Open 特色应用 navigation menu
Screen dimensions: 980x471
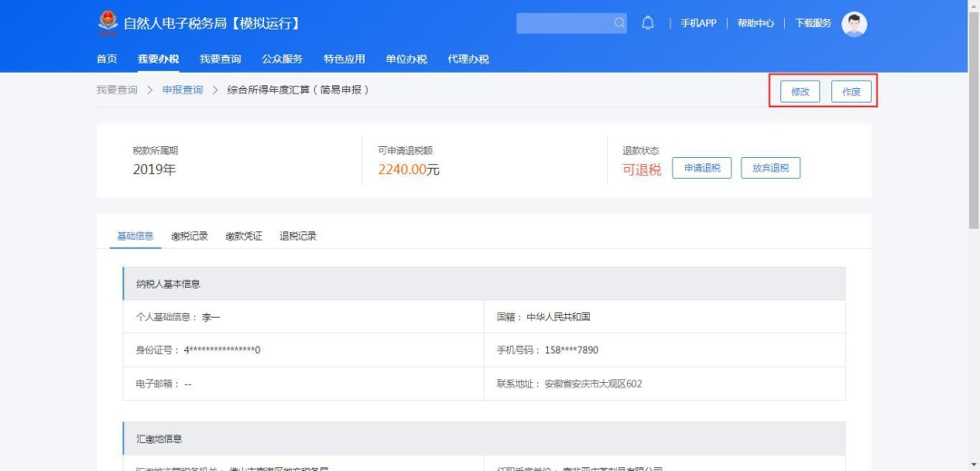tap(344, 59)
